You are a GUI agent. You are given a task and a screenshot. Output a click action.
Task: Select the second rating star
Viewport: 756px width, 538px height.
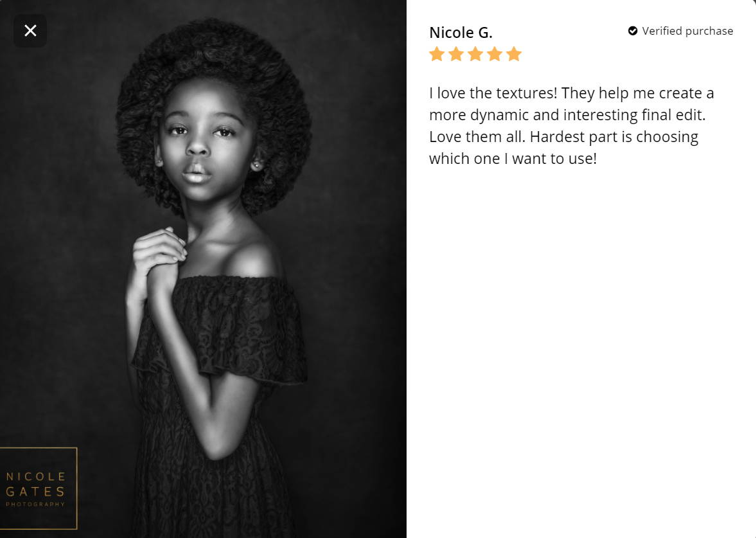click(x=456, y=53)
